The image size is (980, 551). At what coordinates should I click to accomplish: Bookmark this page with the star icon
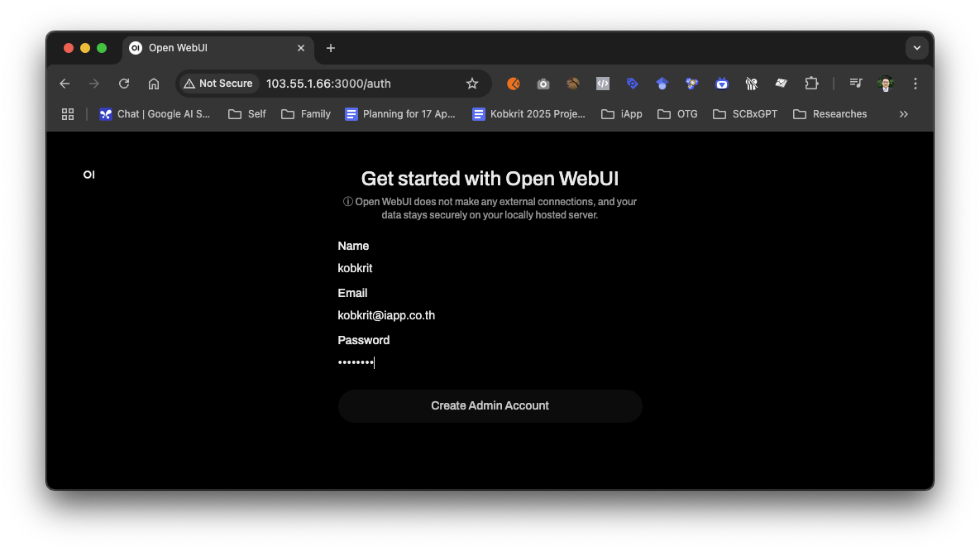472,84
